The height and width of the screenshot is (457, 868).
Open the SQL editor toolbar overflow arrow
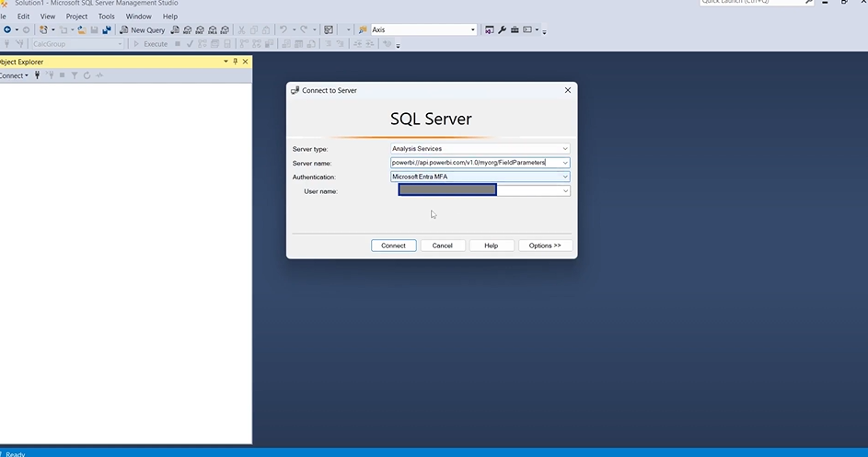point(398,45)
